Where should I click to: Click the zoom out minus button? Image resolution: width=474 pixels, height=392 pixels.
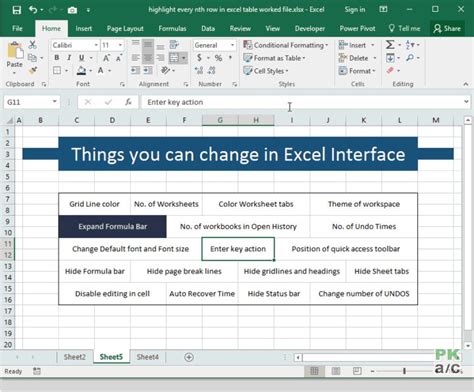372,371
